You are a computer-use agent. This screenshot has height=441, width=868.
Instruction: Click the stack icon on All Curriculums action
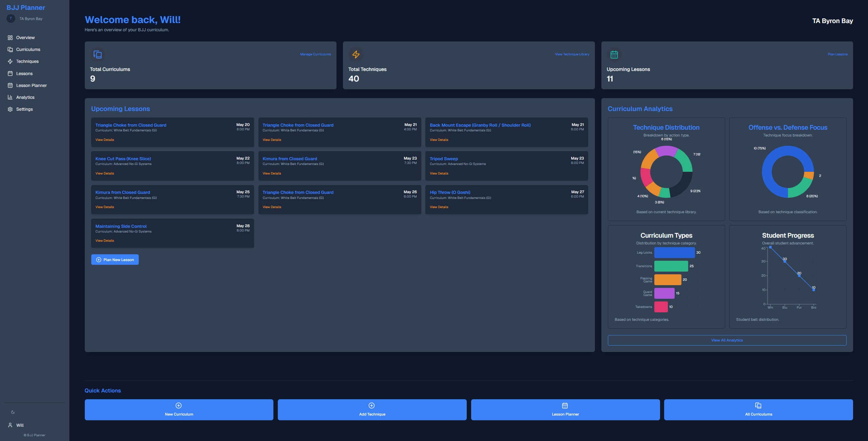click(x=758, y=405)
